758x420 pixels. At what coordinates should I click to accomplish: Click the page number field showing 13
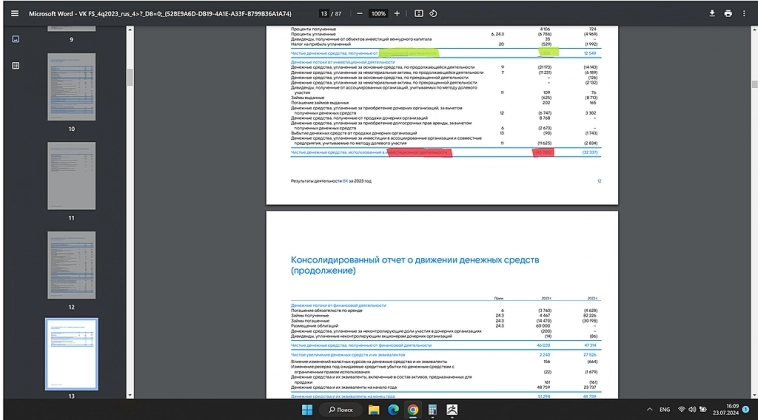(324, 14)
